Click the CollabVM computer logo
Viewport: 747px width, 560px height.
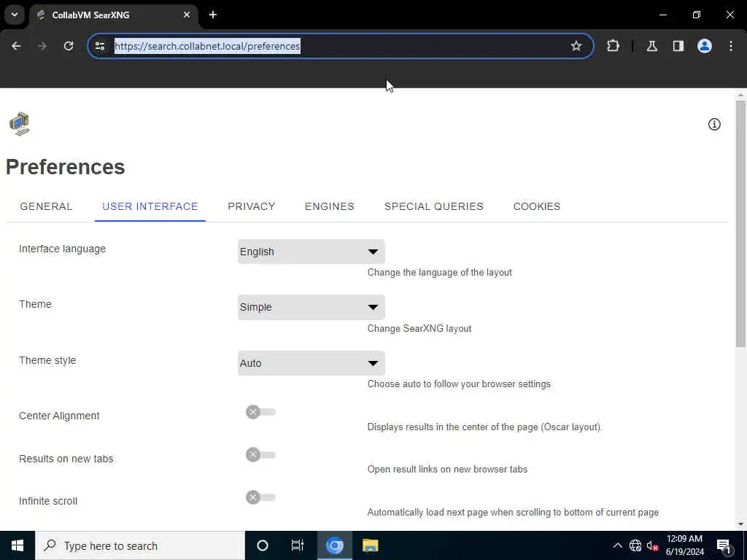coord(20,124)
